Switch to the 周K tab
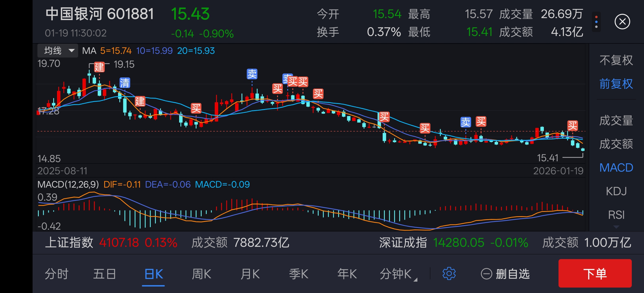This screenshot has width=644, height=293. pos(201,274)
